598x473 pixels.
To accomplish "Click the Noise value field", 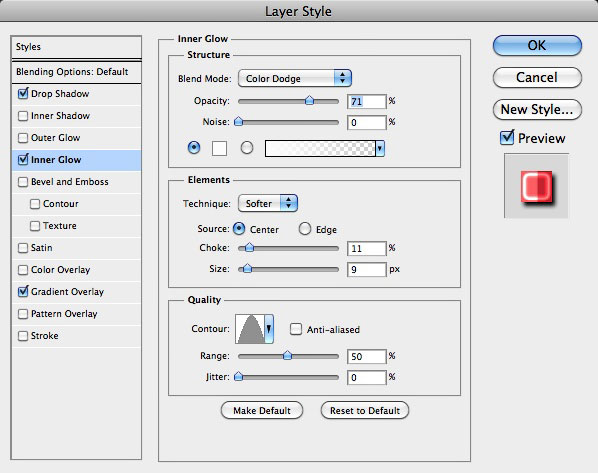I will click(367, 122).
